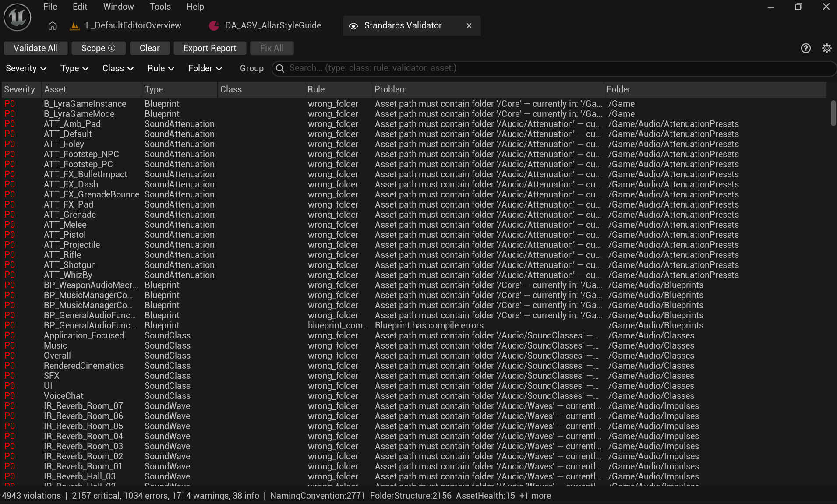This screenshot has width=837, height=504.
Task: Click SoundClass type cell of Music row
Action: [x=168, y=345]
